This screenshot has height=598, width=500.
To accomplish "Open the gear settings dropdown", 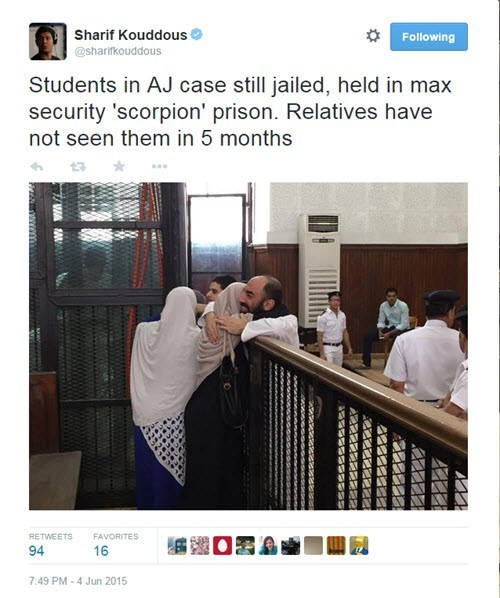I will (x=373, y=36).
